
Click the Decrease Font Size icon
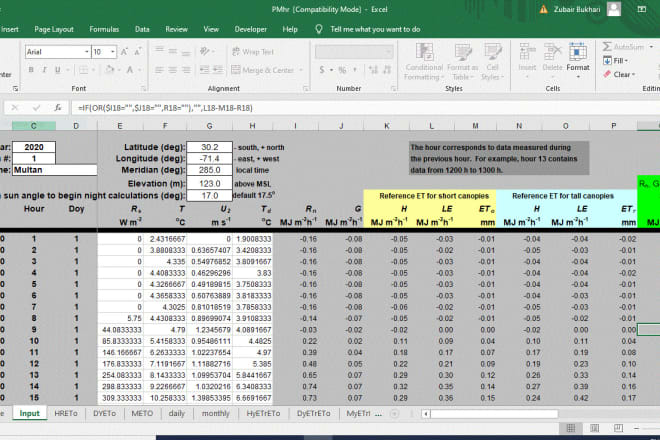[x=137, y=52]
